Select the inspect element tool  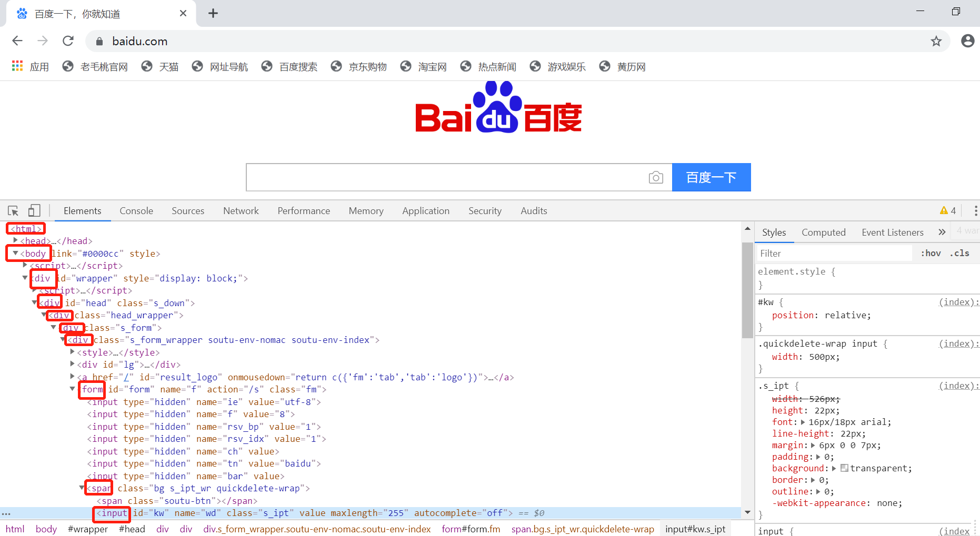pyautogui.click(x=13, y=210)
